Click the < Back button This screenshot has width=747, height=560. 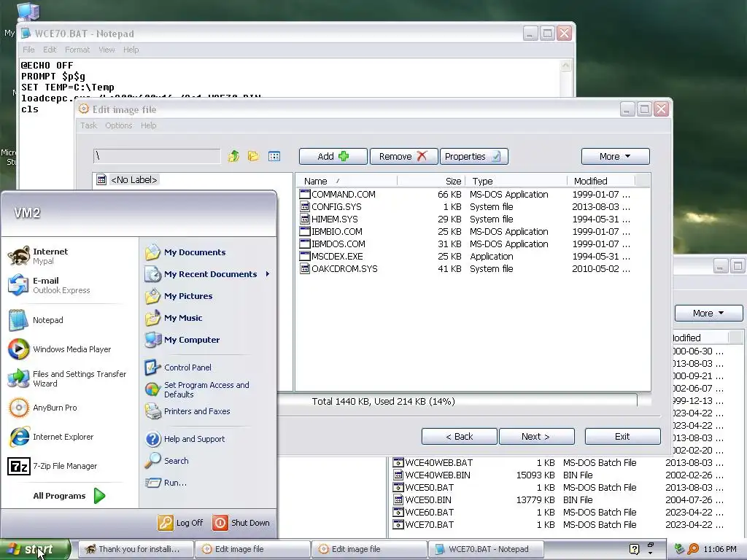coord(460,436)
